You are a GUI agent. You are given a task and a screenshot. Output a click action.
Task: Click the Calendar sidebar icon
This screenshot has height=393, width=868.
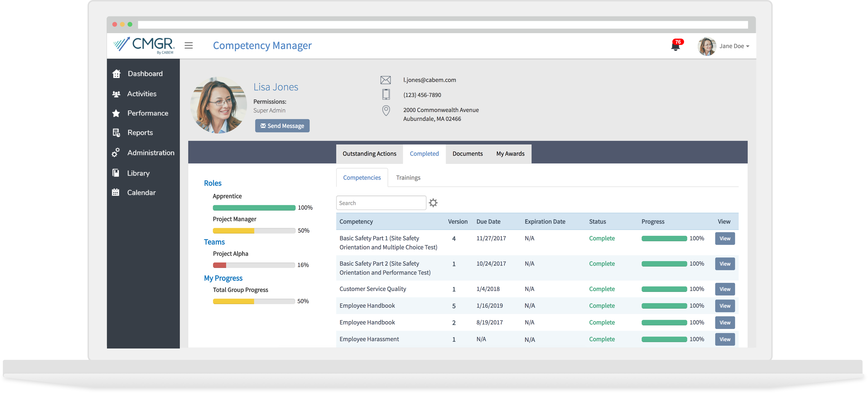pos(115,193)
